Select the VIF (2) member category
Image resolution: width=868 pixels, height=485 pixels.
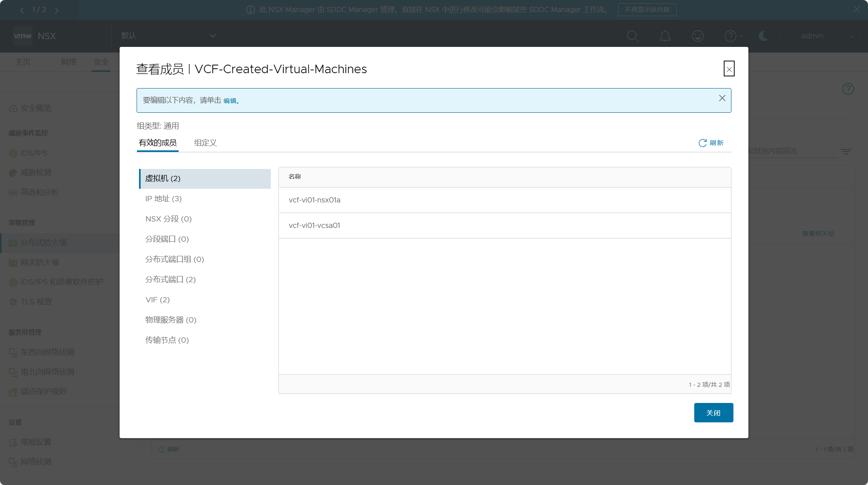click(x=158, y=299)
